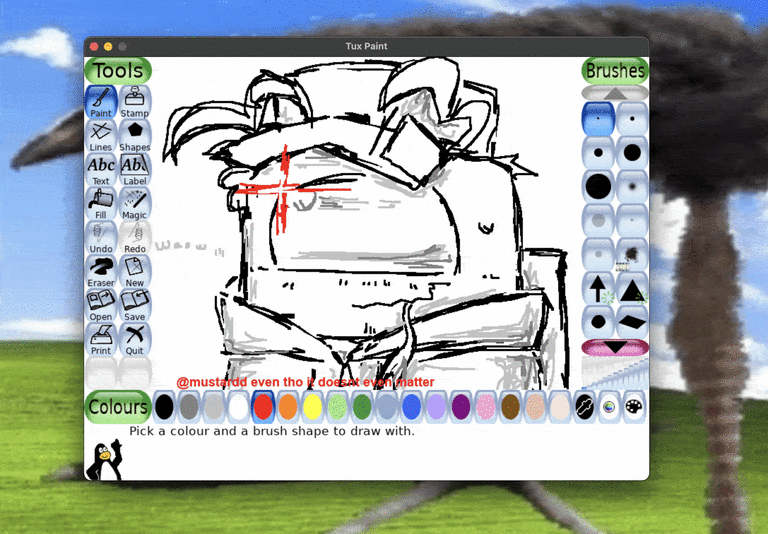Choose the large round dot brush

tap(632, 152)
